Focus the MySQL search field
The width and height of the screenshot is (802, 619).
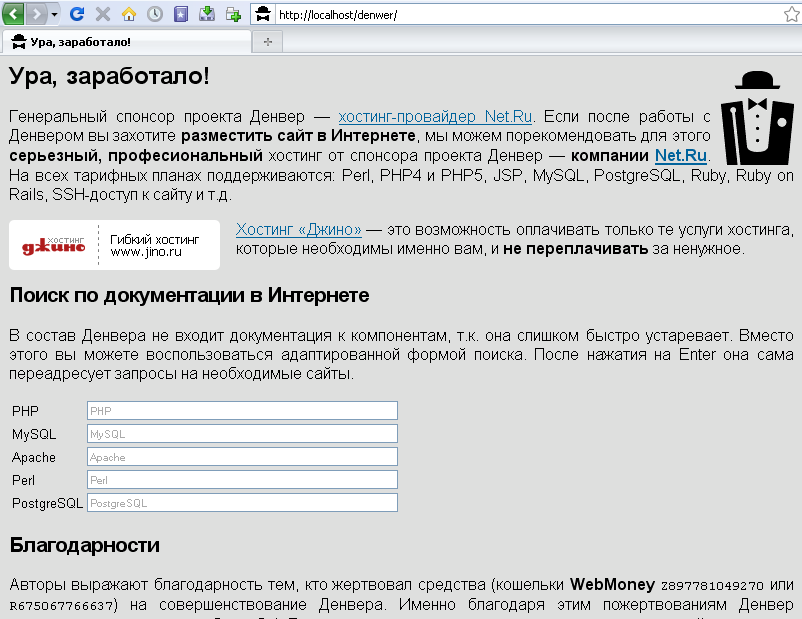click(x=242, y=434)
